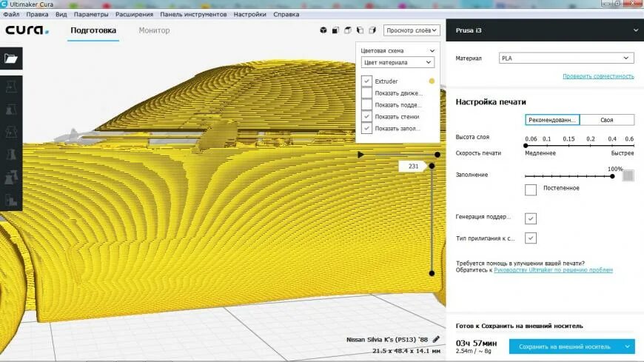Open Руководству Ultimaker troubleshooting link

(x=553, y=270)
